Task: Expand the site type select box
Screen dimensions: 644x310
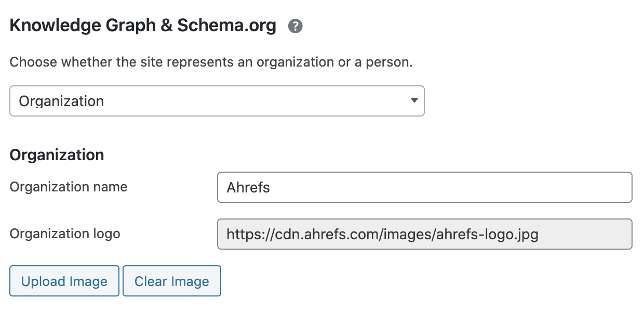Action: click(217, 101)
